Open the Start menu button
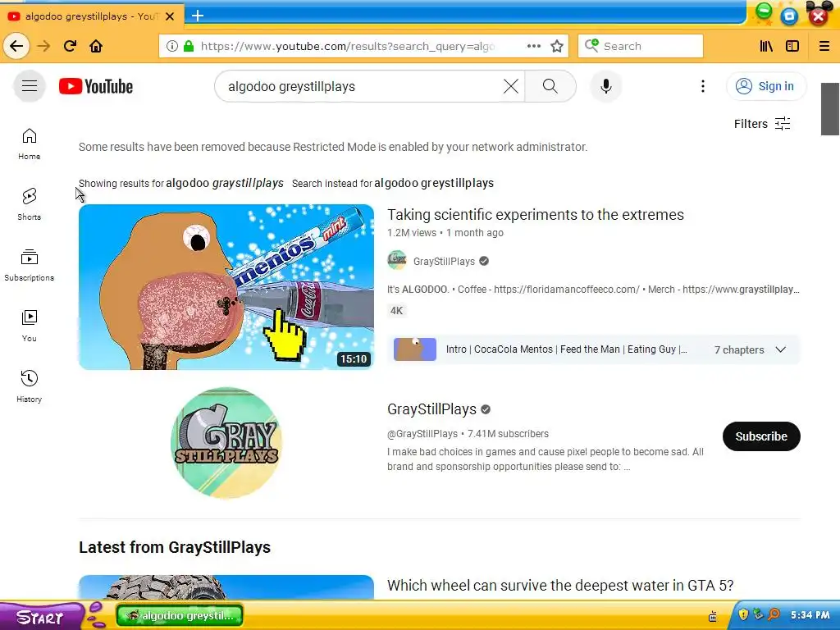Screen dimensions: 840x630 click(41, 617)
